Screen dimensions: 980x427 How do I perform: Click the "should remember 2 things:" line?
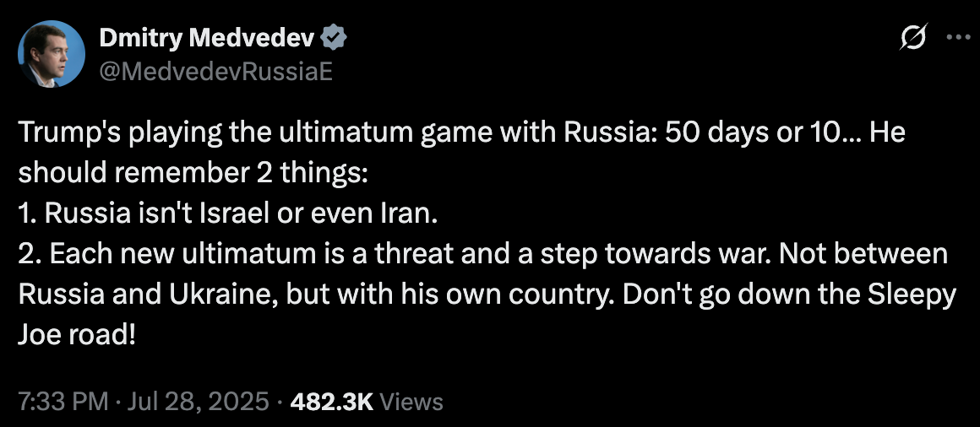tap(193, 173)
